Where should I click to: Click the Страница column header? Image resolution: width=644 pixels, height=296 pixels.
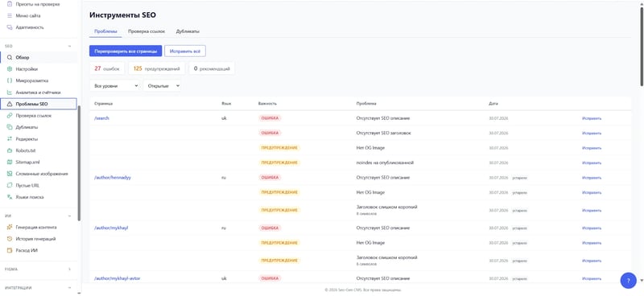click(103, 104)
